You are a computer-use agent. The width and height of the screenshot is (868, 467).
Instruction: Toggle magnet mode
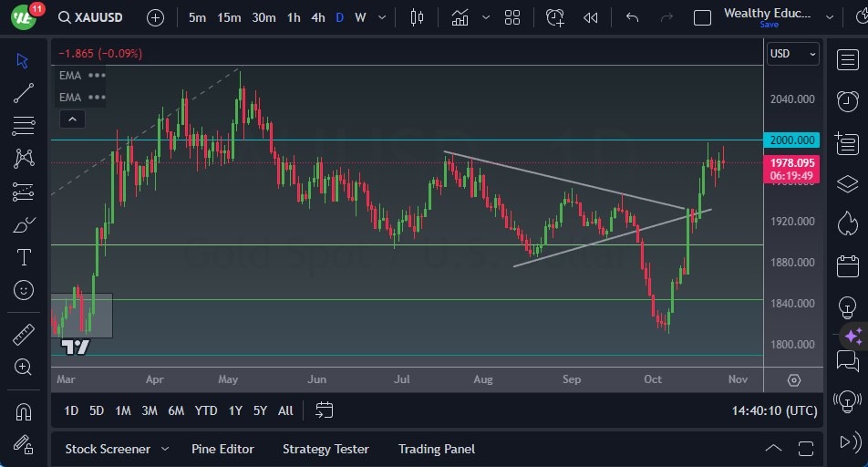[x=24, y=412]
